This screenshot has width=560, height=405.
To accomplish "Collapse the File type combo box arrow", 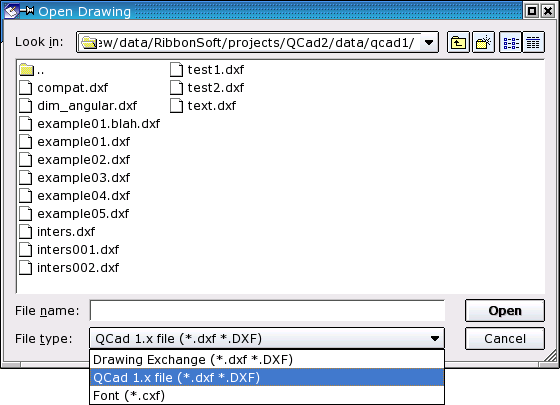I will (435, 339).
